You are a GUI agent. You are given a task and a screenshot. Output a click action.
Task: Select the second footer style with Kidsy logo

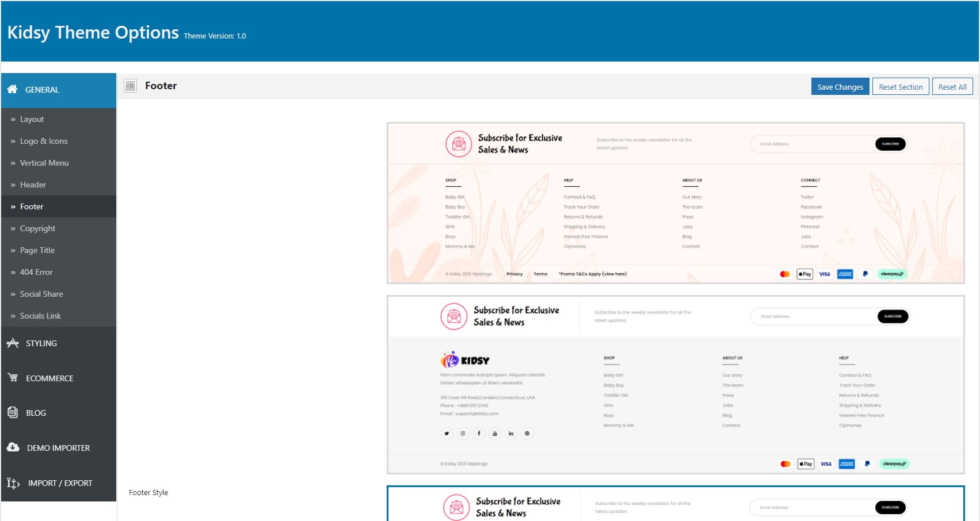676,385
